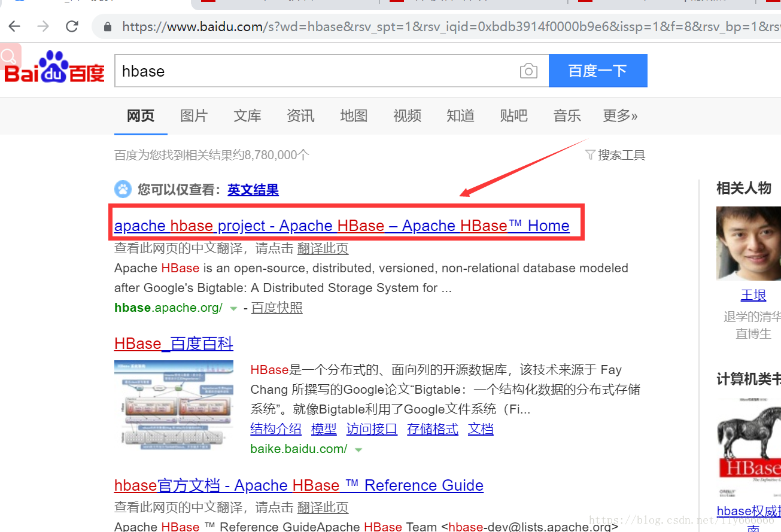Switch to the 图片 tab
The width and height of the screenshot is (781, 532).
[x=194, y=115]
